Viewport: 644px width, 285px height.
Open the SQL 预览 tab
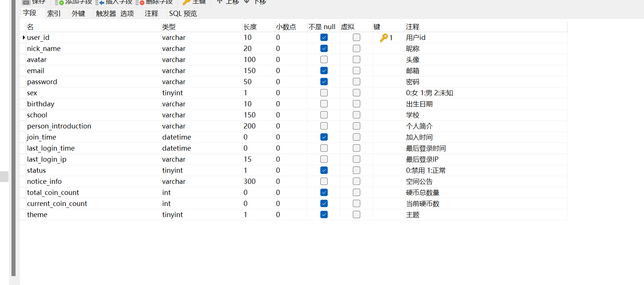point(183,14)
